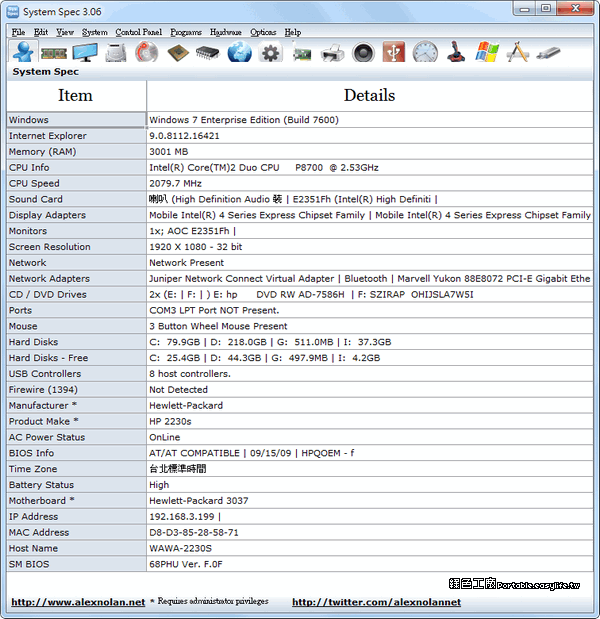The width and height of the screenshot is (600, 619).
Task: Select the Time Zone row label
Action: point(76,469)
